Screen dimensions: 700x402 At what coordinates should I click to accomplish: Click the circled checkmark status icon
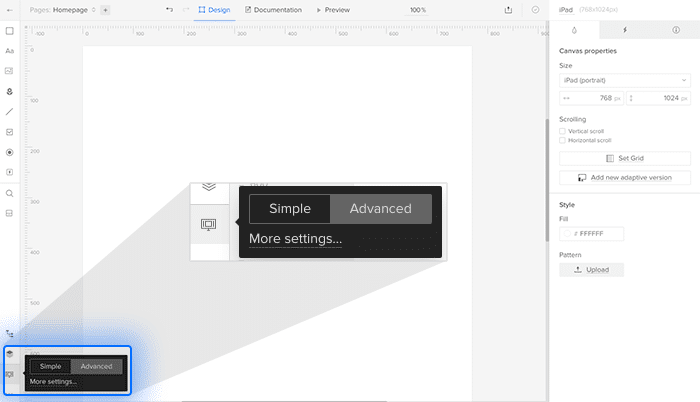535,10
